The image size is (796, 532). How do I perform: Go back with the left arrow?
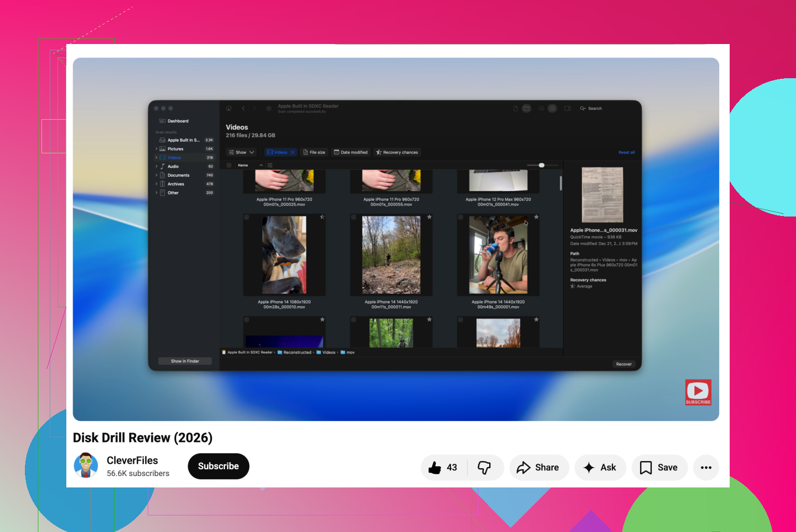(243, 108)
